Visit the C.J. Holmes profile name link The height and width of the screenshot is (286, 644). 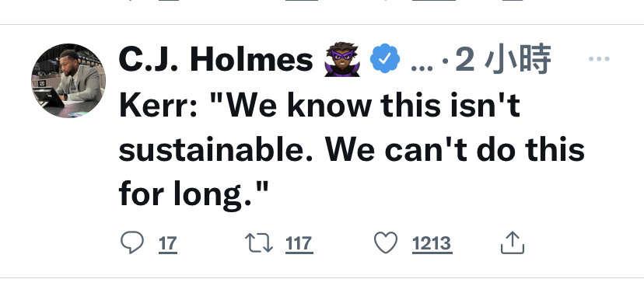(216, 60)
